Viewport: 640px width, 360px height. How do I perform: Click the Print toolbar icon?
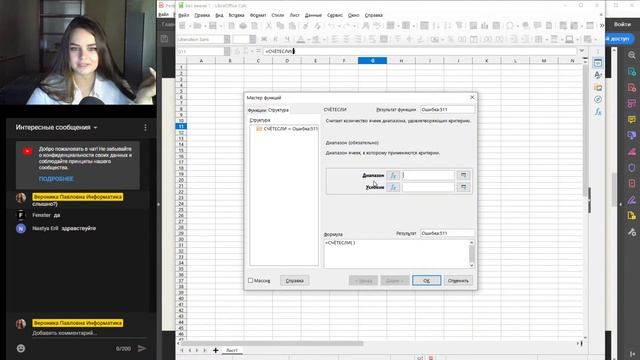tap(243, 26)
